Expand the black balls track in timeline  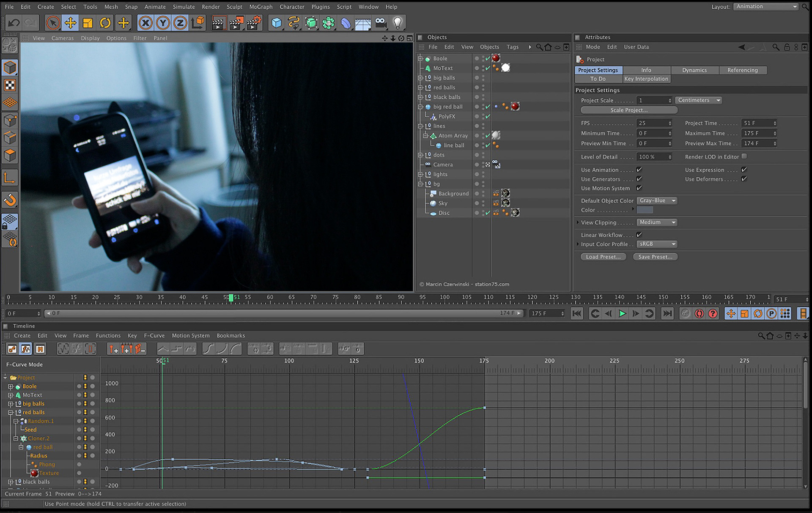pyautogui.click(x=11, y=482)
